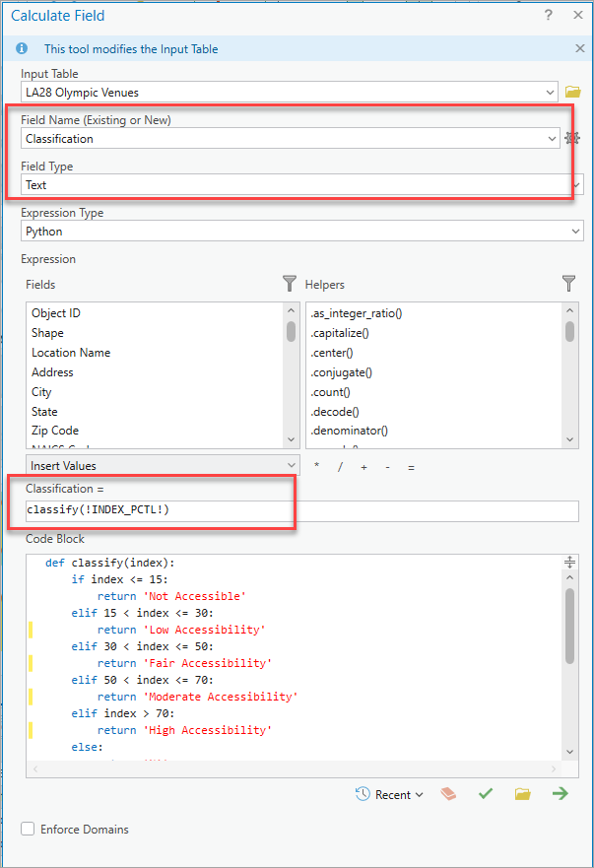Select .capitalize() in Helpers list
The width and height of the screenshot is (594, 868).
tap(342, 333)
